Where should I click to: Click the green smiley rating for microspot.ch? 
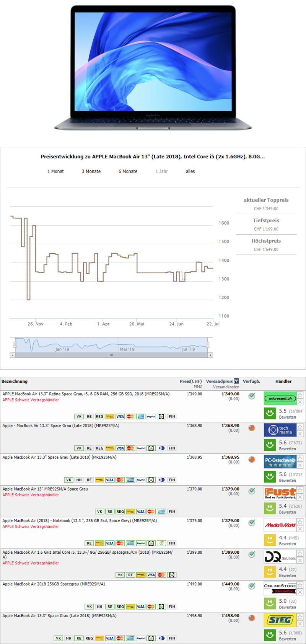270,413
